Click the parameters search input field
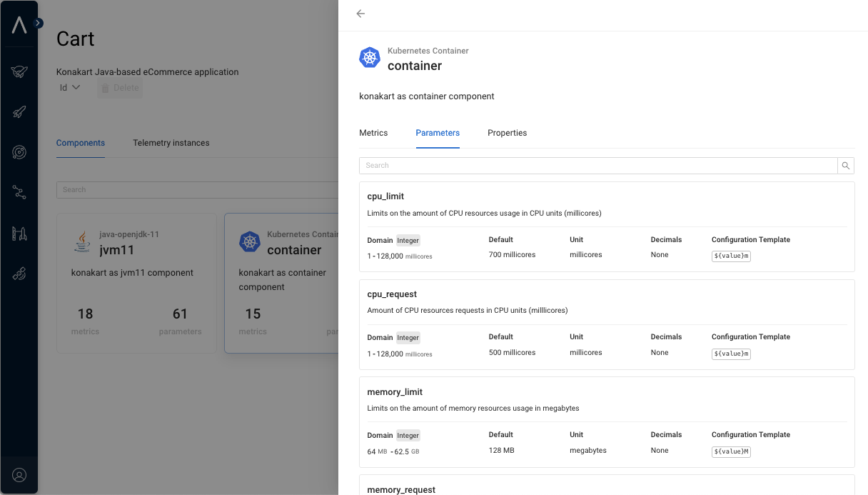 [x=598, y=166]
